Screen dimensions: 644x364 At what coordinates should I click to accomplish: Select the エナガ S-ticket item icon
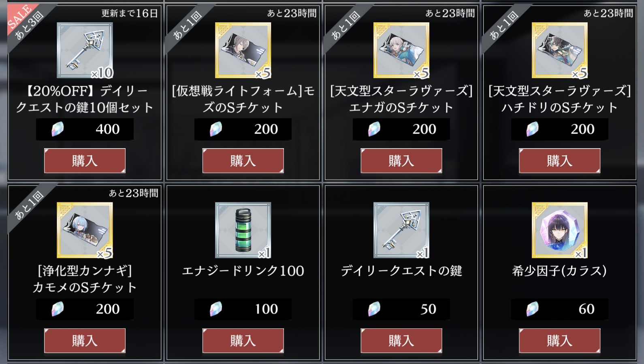click(401, 50)
